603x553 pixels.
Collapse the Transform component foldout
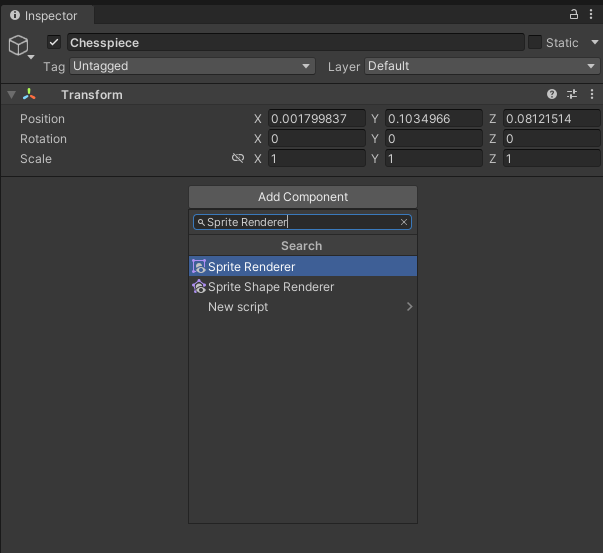click(12, 95)
